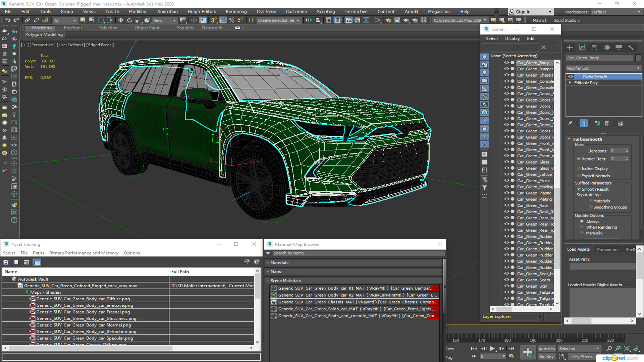Click Table view icon in Asset Tracking
Screen dimensions: 644x362
[x=37, y=262]
